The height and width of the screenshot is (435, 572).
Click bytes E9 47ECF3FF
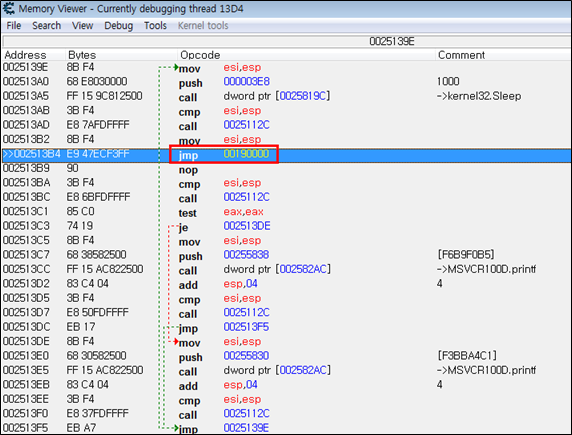98,154
